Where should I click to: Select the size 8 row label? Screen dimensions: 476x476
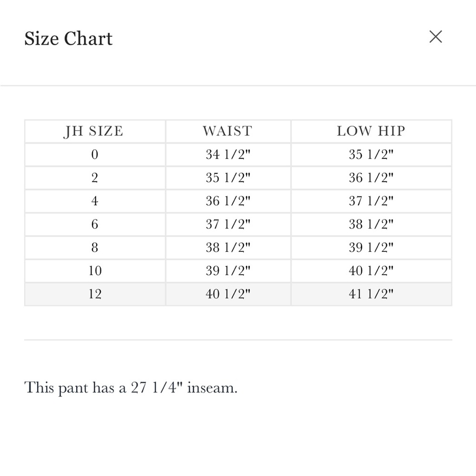tap(95, 248)
